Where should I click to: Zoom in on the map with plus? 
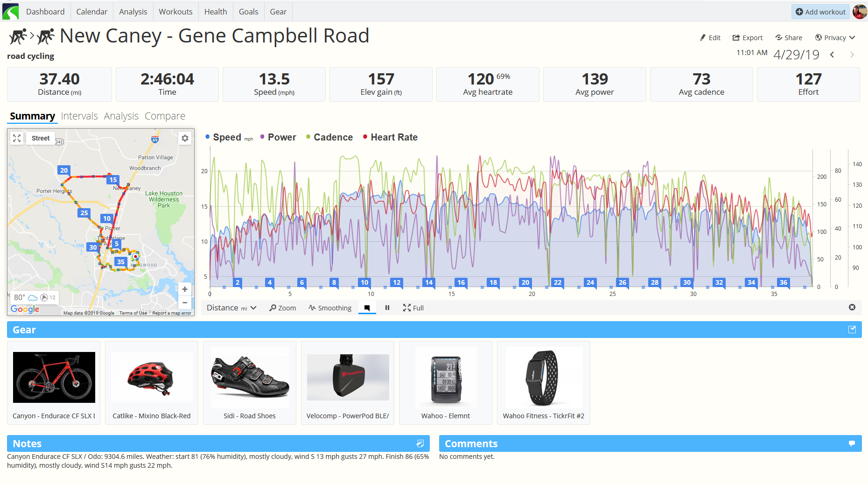click(185, 289)
